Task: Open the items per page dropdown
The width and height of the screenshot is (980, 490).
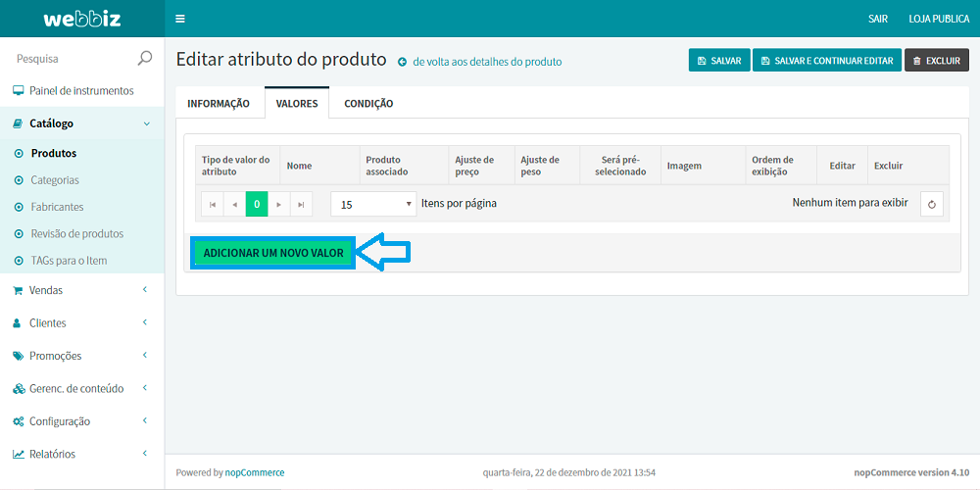Action: [374, 205]
